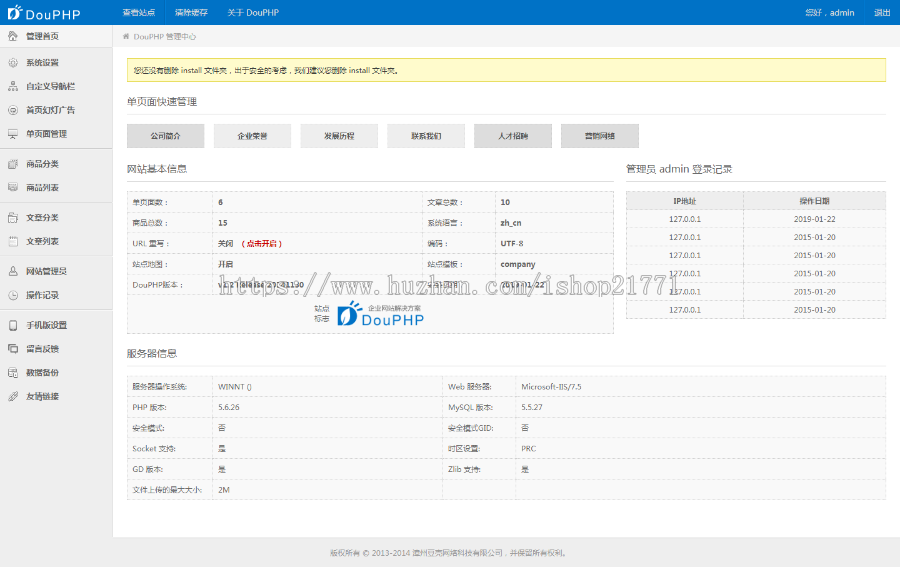The image size is (900, 567).
Task: Open 文章分类 in the left sidebar
Action: tap(42, 217)
